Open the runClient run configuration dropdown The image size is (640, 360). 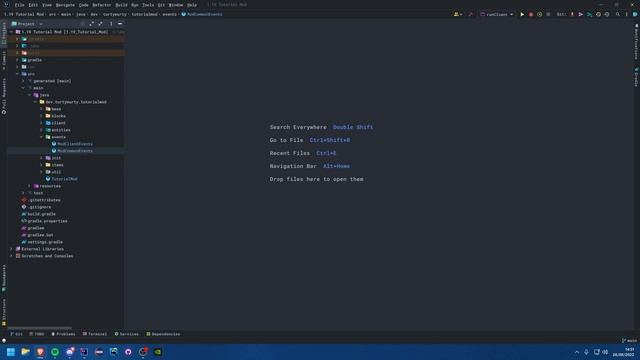497,14
